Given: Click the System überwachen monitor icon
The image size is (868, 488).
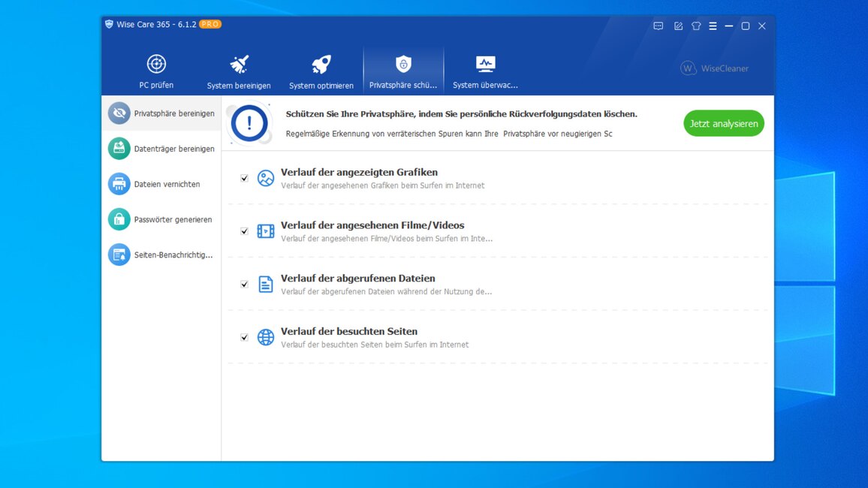Looking at the screenshot, I should tap(485, 65).
